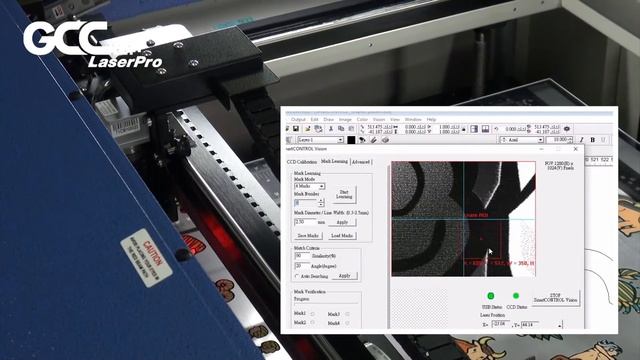Click the first layout panel icon in toolbar
The height and width of the screenshot is (360, 640).
tap(474, 129)
